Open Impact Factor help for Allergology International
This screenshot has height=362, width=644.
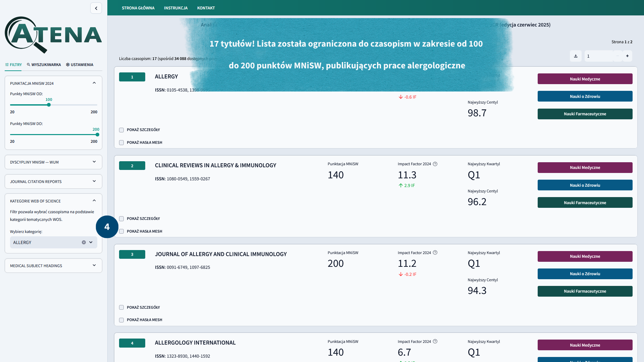(435, 342)
